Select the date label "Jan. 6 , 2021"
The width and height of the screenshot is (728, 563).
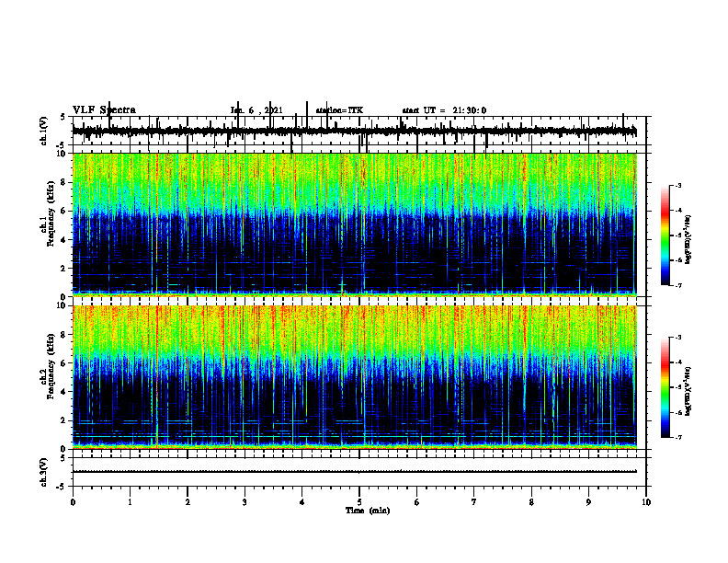[256, 110]
